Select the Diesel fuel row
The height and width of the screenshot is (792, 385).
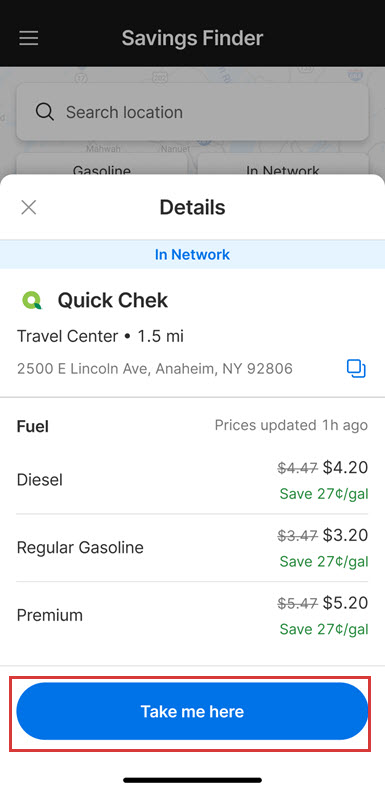tap(192, 480)
